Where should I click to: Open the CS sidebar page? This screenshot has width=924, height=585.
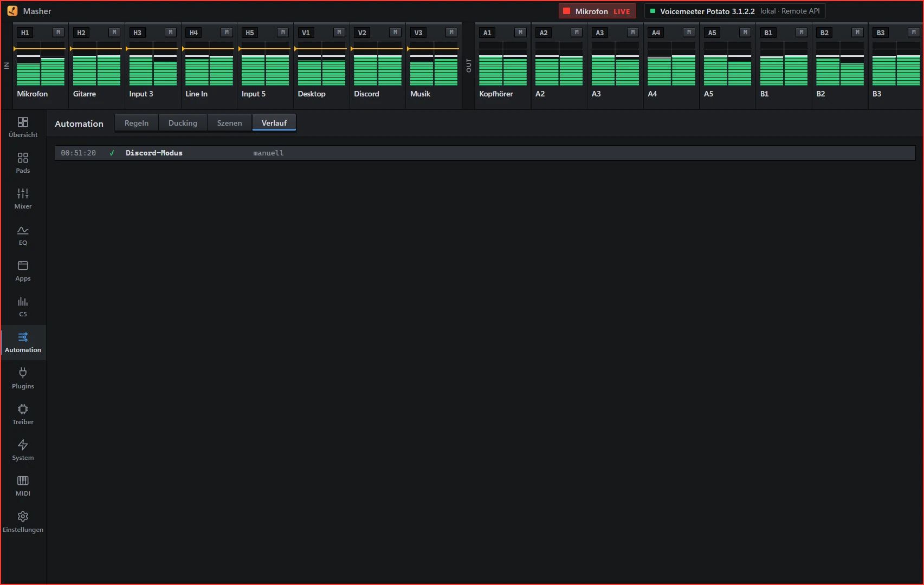coord(23,307)
